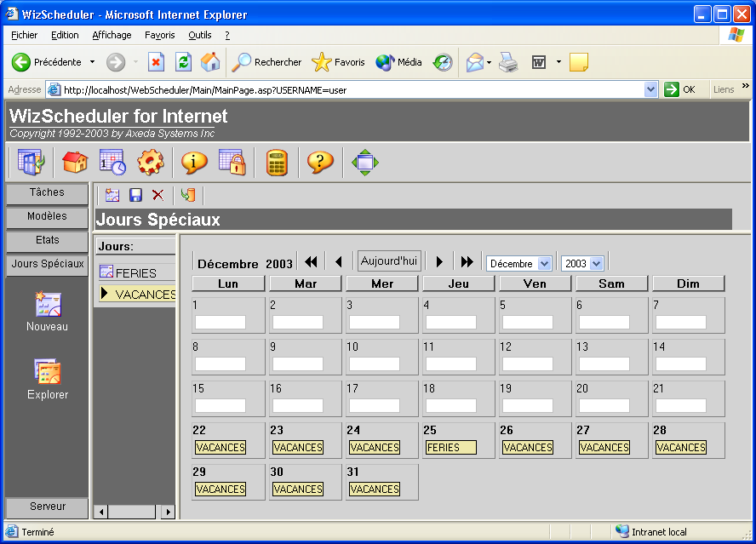The width and height of the screenshot is (756, 544).
Task: Print the page with the printer icon
Action: point(508,62)
